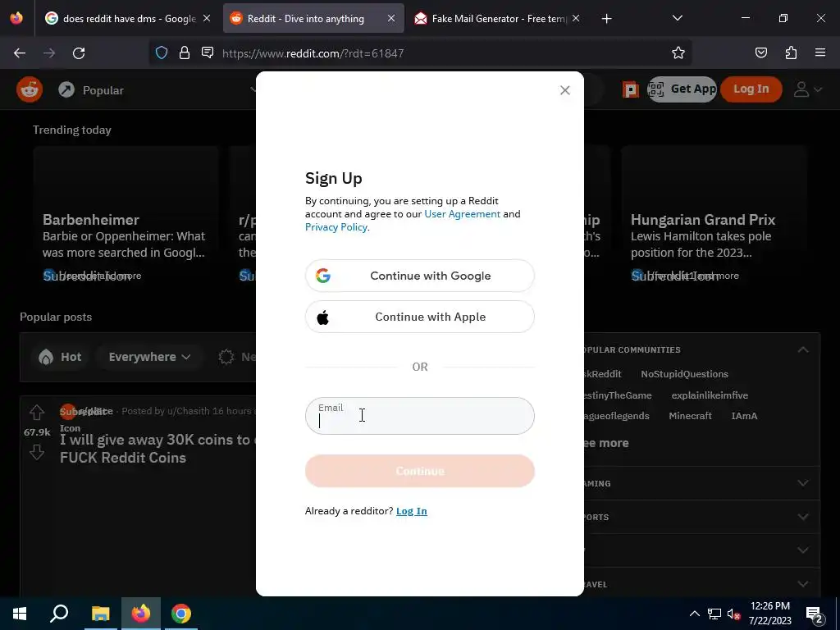Image resolution: width=840 pixels, height=630 pixels.
Task: Open a new browser tab
Action: 606,19
